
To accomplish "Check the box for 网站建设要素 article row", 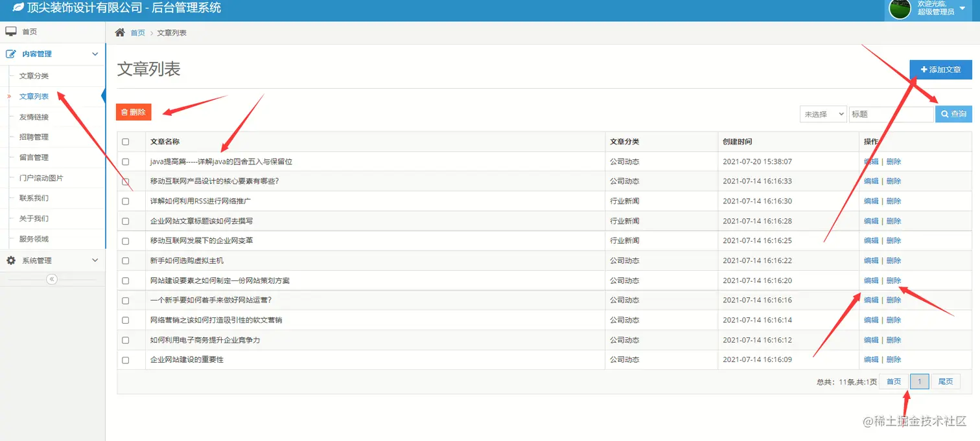I will coord(126,281).
